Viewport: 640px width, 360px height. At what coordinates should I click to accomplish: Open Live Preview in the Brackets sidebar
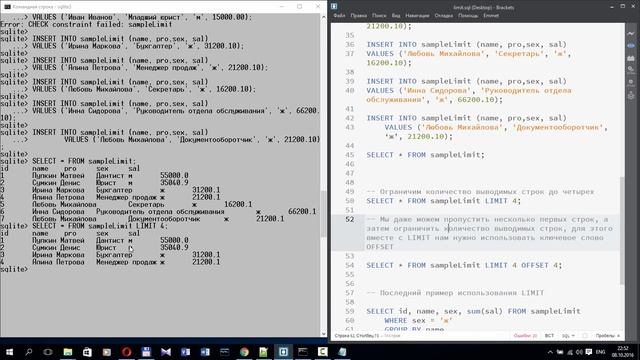pyautogui.click(x=631, y=33)
